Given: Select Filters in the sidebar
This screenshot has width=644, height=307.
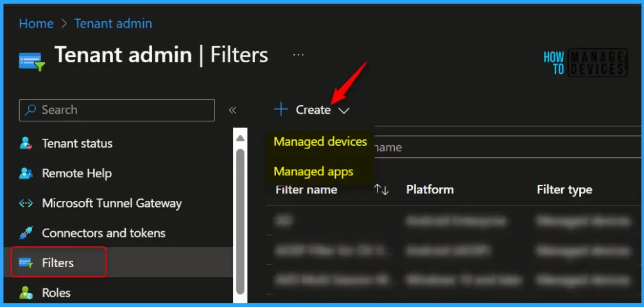Looking at the screenshot, I should click(x=59, y=262).
